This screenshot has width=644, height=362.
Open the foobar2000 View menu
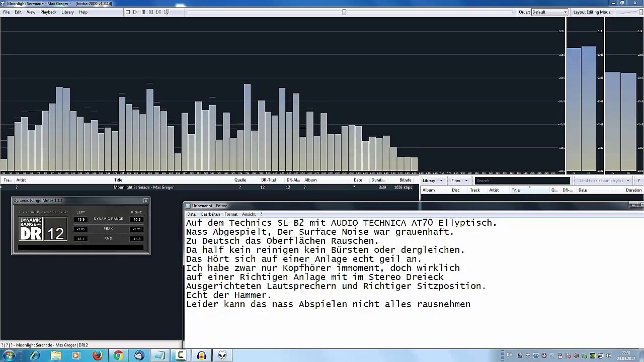point(31,12)
